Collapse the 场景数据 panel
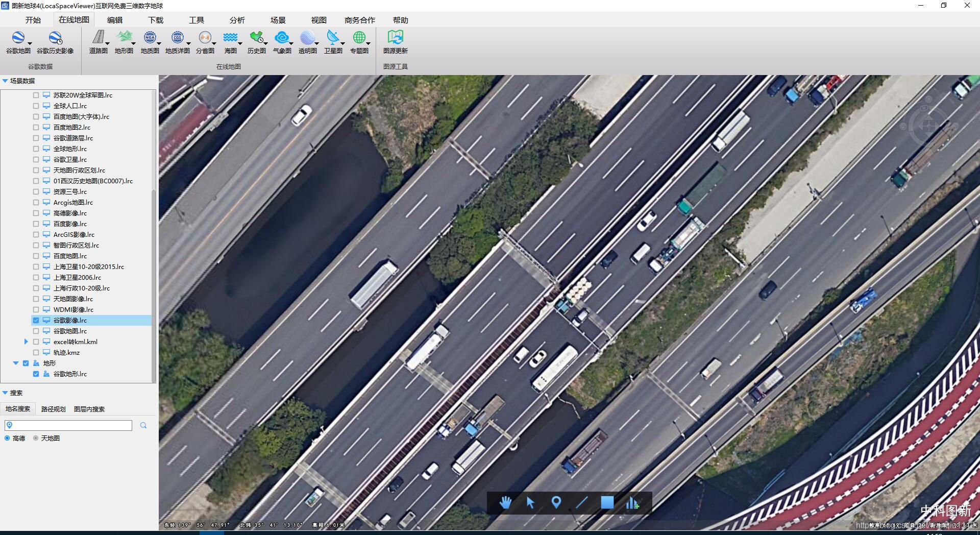980x535 pixels. [x=5, y=81]
